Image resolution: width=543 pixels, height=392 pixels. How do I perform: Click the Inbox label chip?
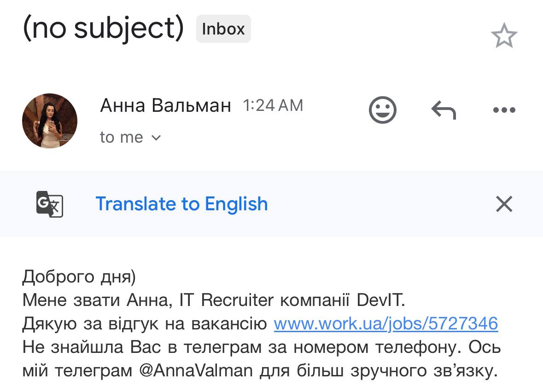pyautogui.click(x=223, y=29)
